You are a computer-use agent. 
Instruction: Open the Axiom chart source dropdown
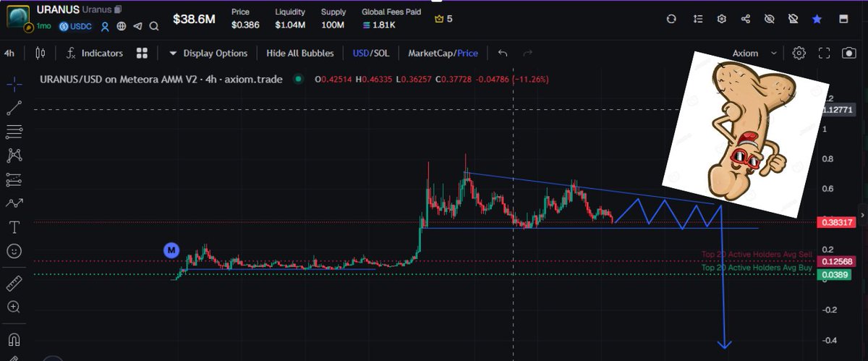point(755,53)
